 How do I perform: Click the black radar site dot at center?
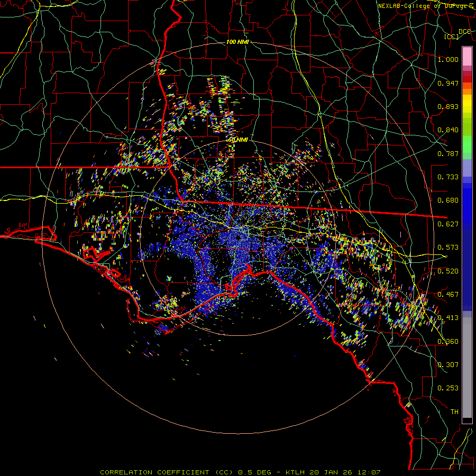pyautogui.click(x=237, y=236)
